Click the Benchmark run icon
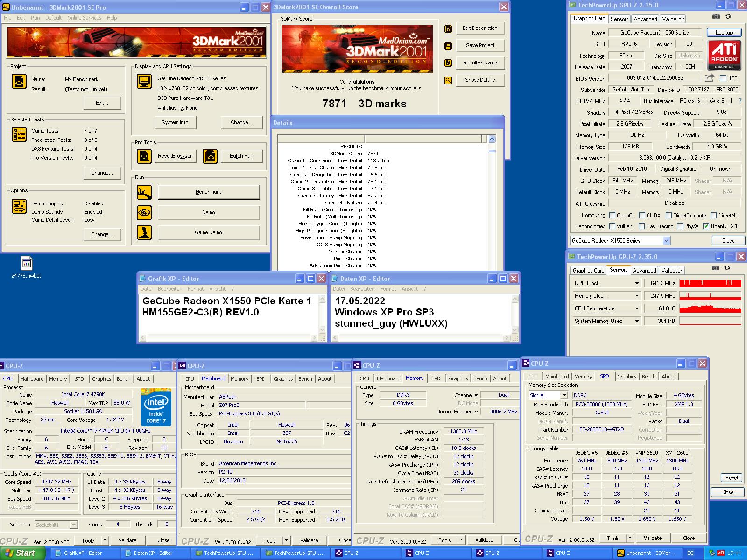747x560 pixels. [x=144, y=192]
